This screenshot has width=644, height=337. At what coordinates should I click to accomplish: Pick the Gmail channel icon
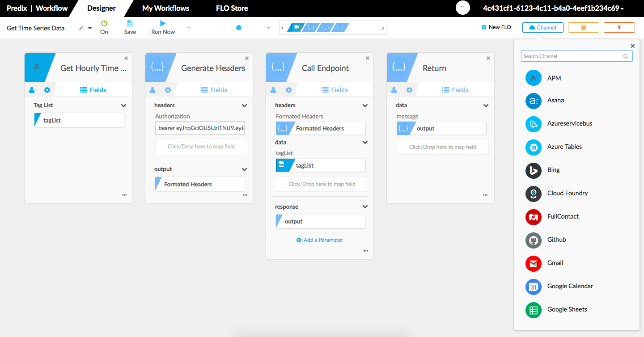[x=534, y=263]
